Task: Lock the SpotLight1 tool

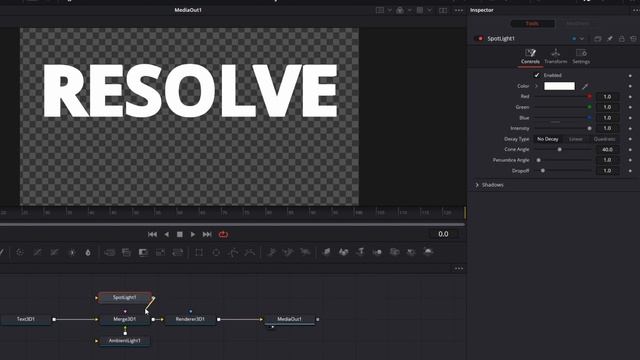Action: pos(622,38)
